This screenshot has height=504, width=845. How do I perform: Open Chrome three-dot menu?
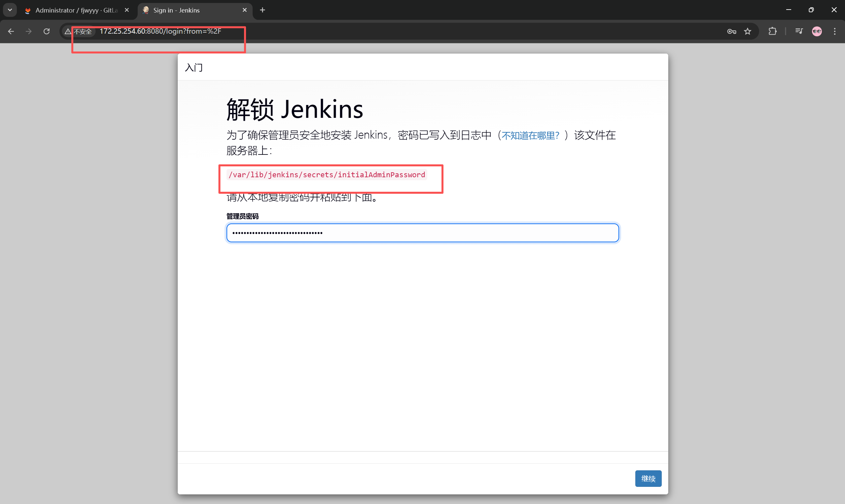[835, 31]
